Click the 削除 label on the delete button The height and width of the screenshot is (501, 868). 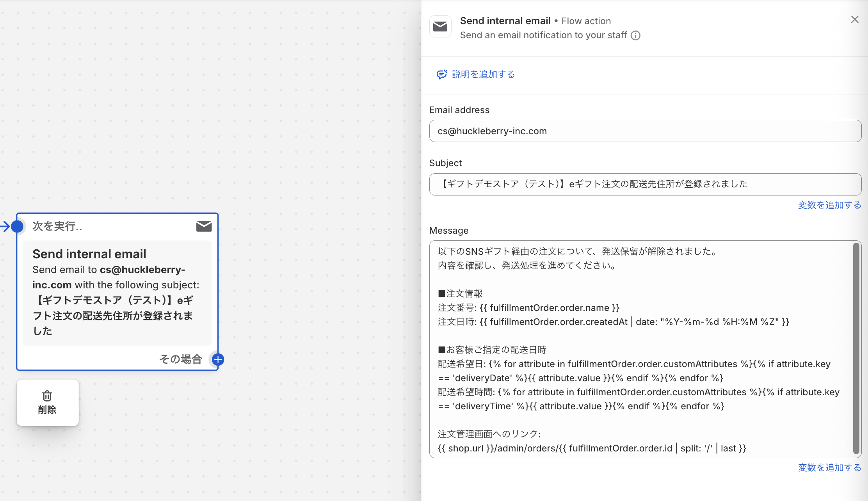tap(47, 410)
